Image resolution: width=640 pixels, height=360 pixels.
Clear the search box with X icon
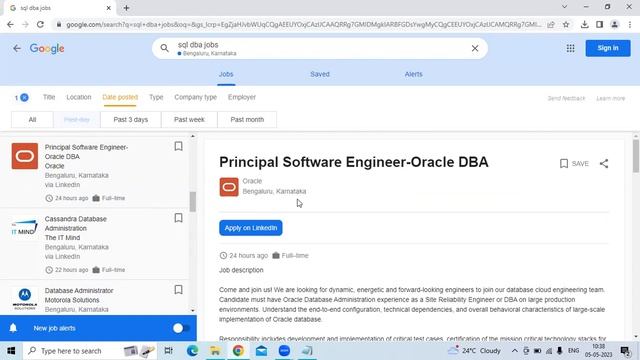click(x=475, y=48)
